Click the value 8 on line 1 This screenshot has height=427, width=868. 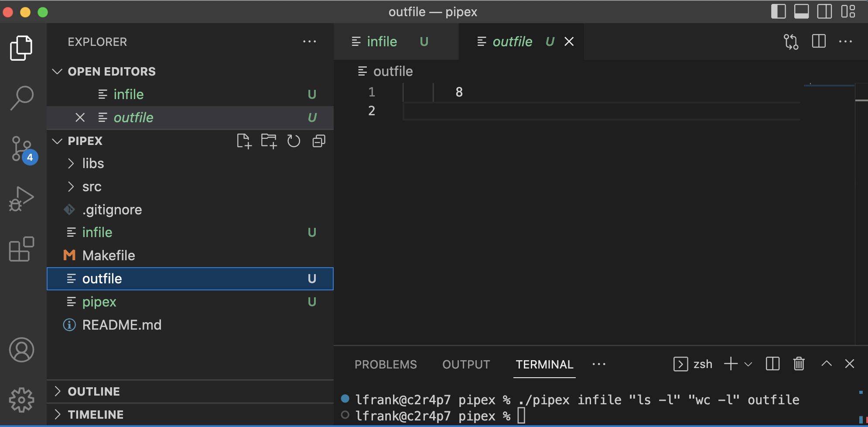coord(459,92)
